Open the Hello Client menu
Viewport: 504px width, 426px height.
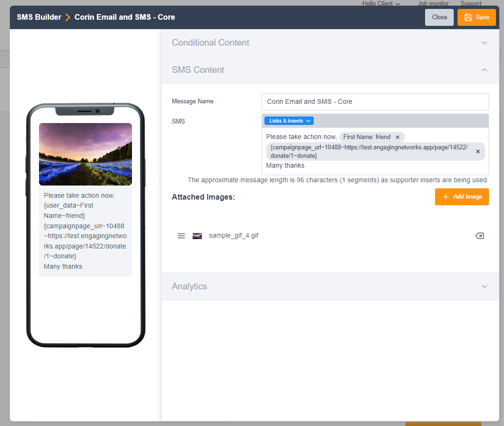pos(381,3)
